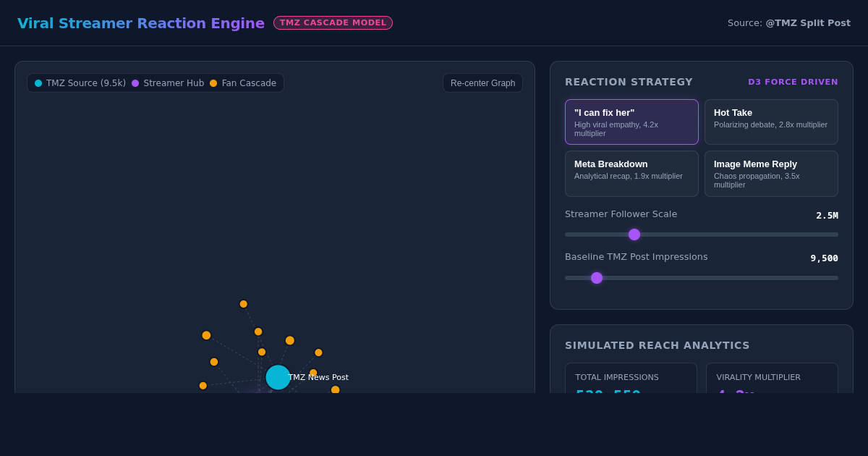Click the Baseline TMZ Post Impressions slider handle
This screenshot has width=868, height=456.
pos(597,278)
